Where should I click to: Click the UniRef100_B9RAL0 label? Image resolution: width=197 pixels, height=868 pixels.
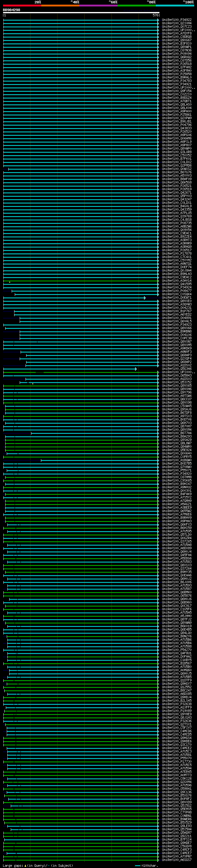[176, 78]
